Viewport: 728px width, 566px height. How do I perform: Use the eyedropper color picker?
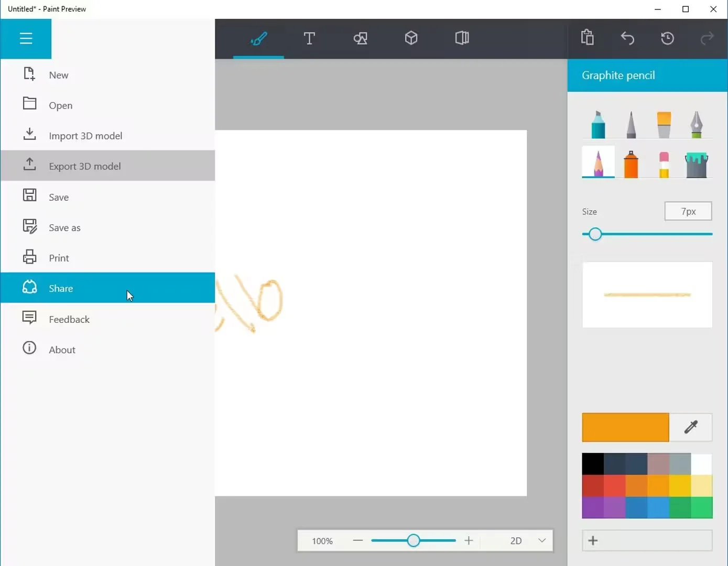(691, 427)
